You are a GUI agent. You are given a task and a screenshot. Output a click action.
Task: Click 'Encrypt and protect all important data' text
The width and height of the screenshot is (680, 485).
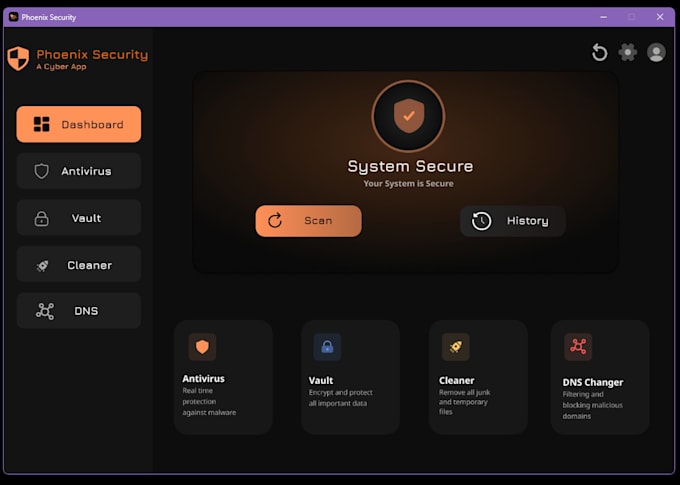(x=340, y=398)
